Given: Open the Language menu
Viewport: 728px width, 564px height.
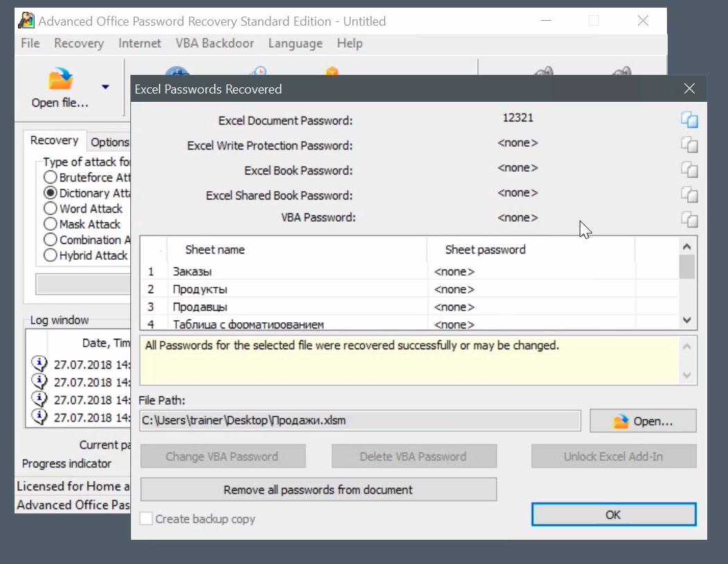Looking at the screenshot, I should coord(295,43).
